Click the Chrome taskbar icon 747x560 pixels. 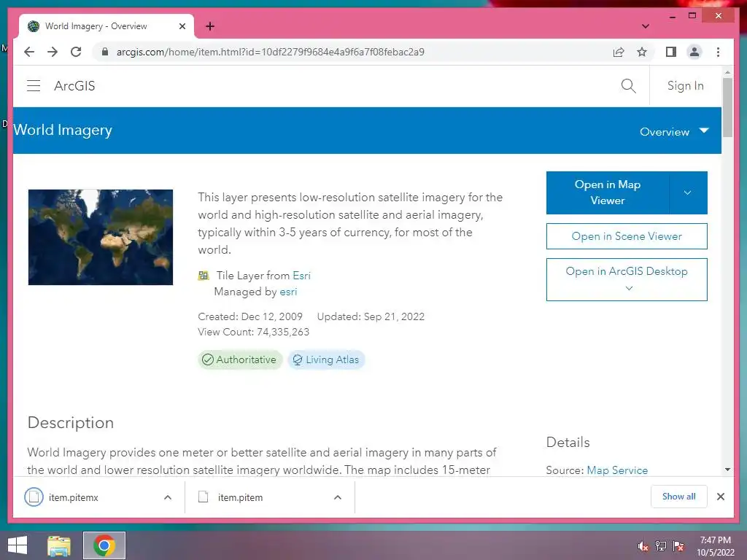coord(104,545)
